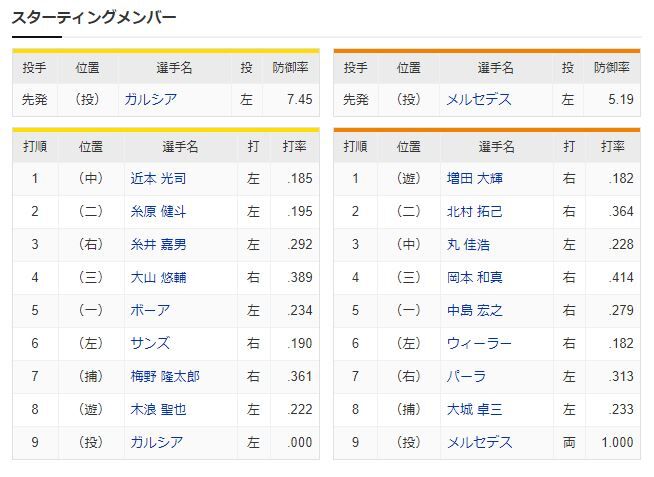Click ninth batter ガルシア in lineup
This screenshot has height=477, width=654.
click(x=154, y=442)
